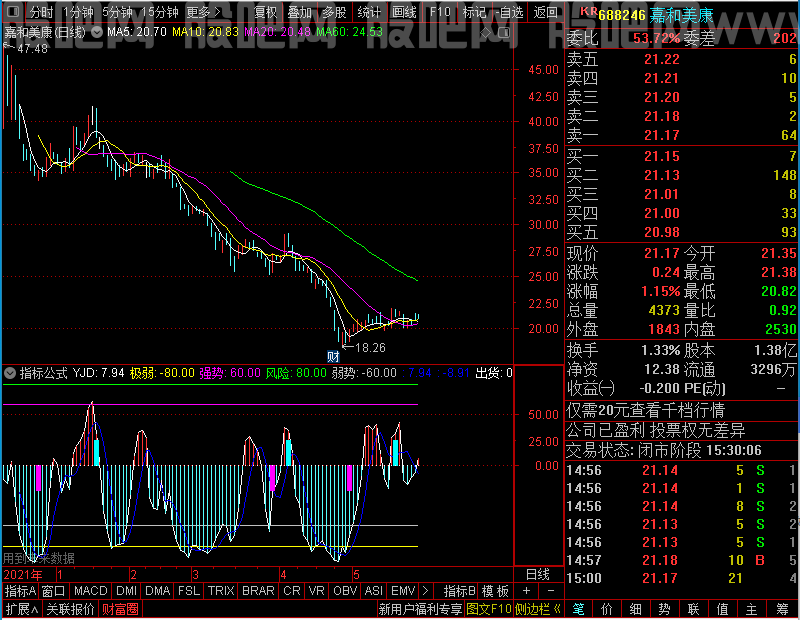Select the 指标A indicator group

(20, 591)
